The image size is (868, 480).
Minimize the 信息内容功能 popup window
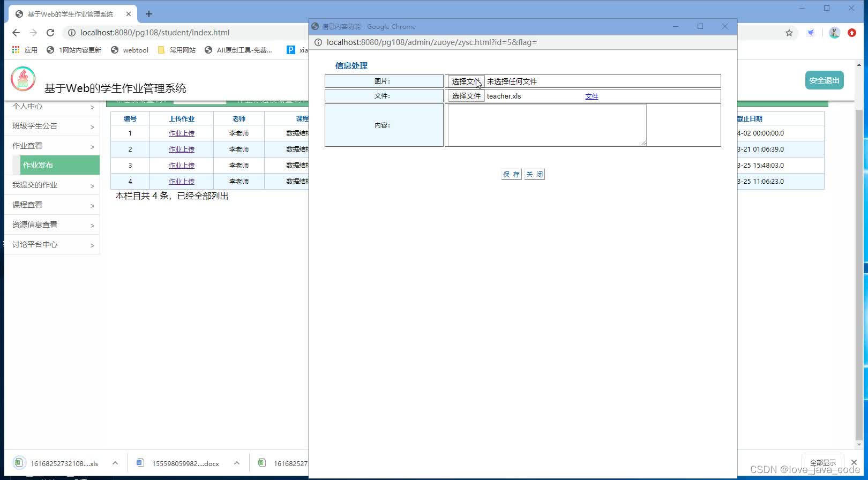click(x=676, y=26)
